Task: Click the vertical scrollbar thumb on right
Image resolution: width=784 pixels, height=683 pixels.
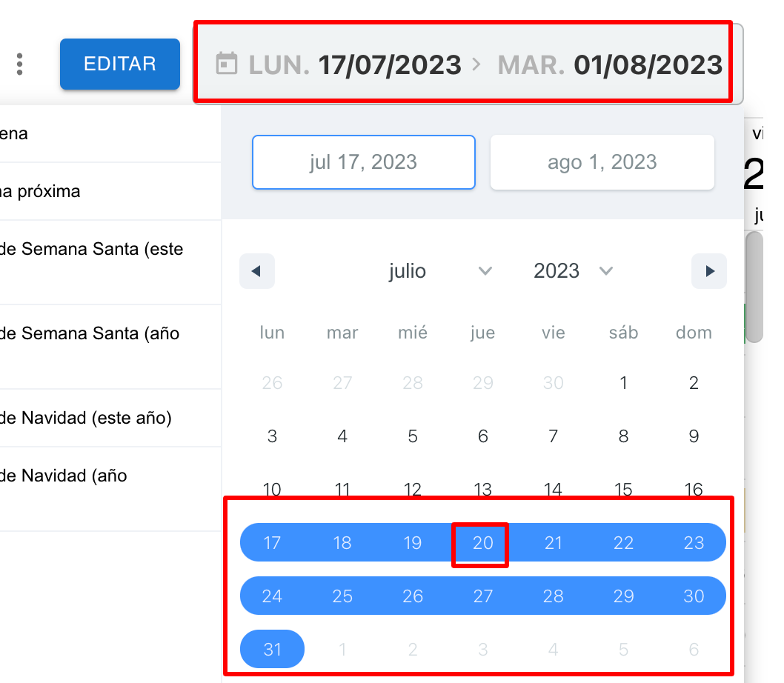Action: [754, 287]
